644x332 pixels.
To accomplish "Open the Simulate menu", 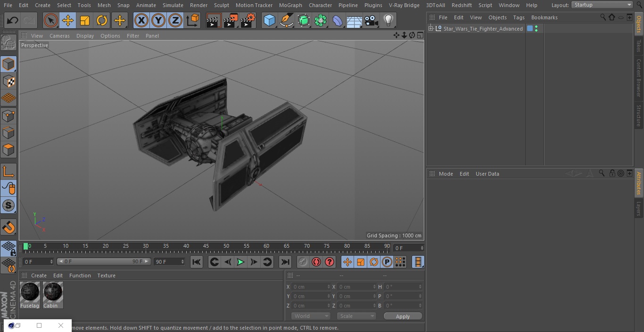I will [x=173, y=5].
